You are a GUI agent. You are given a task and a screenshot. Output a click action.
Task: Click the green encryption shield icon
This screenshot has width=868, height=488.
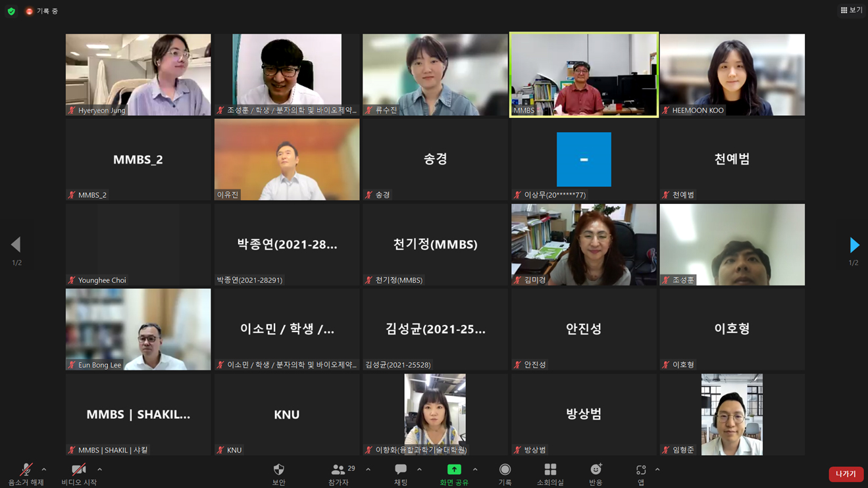(x=11, y=11)
